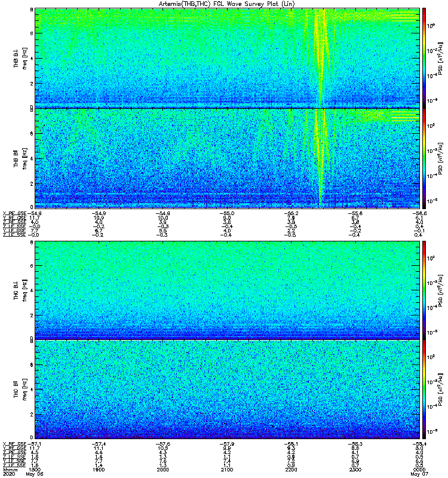This screenshot has width=448, height=478.
Task: Click the color bar beside the THC B∥ panel
Action: click(x=424, y=390)
